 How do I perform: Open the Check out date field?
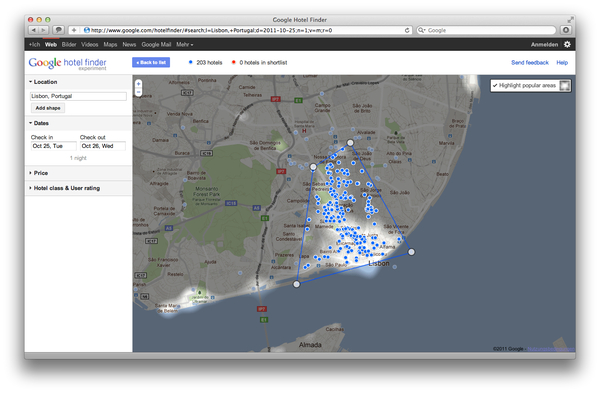(103, 146)
